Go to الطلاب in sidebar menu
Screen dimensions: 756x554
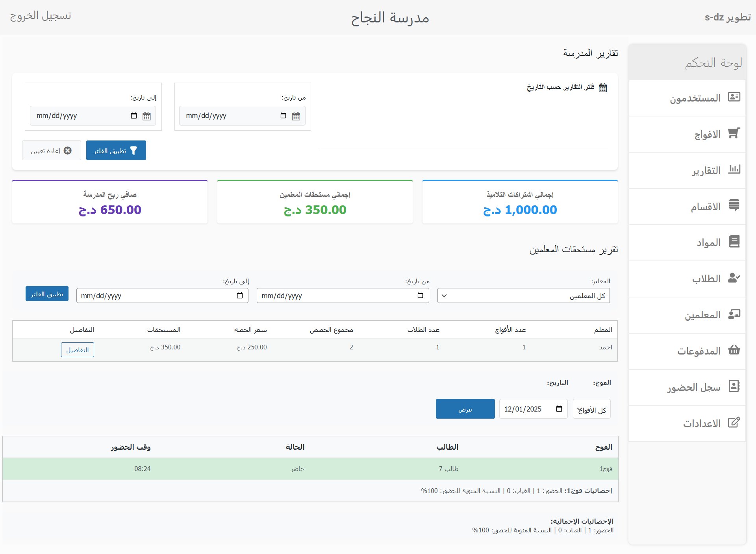[706, 279]
